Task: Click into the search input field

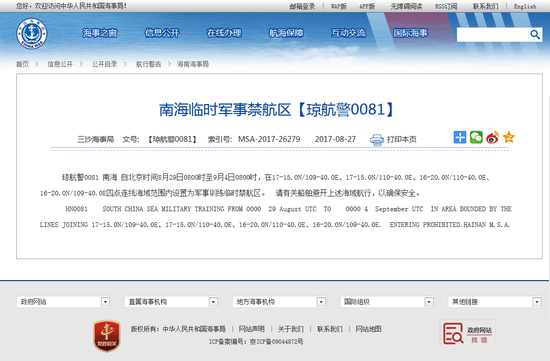Action: point(493,35)
